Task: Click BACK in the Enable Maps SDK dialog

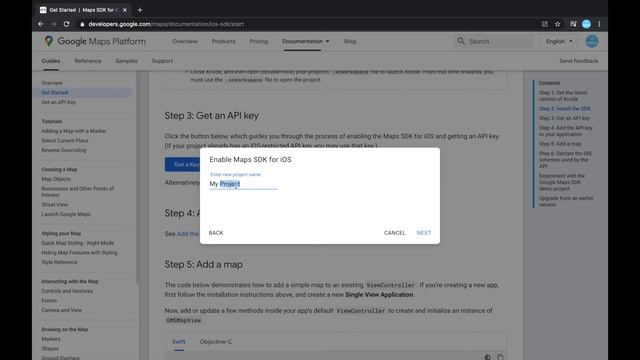Action: pos(216,233)
